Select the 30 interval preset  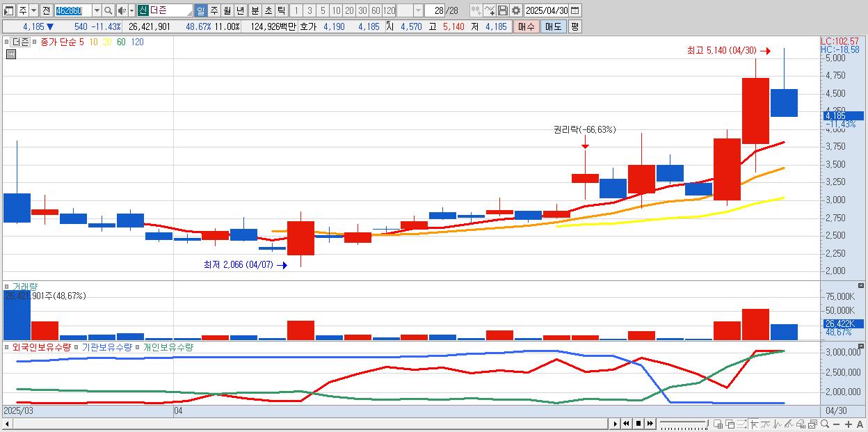tap(362, 10)
